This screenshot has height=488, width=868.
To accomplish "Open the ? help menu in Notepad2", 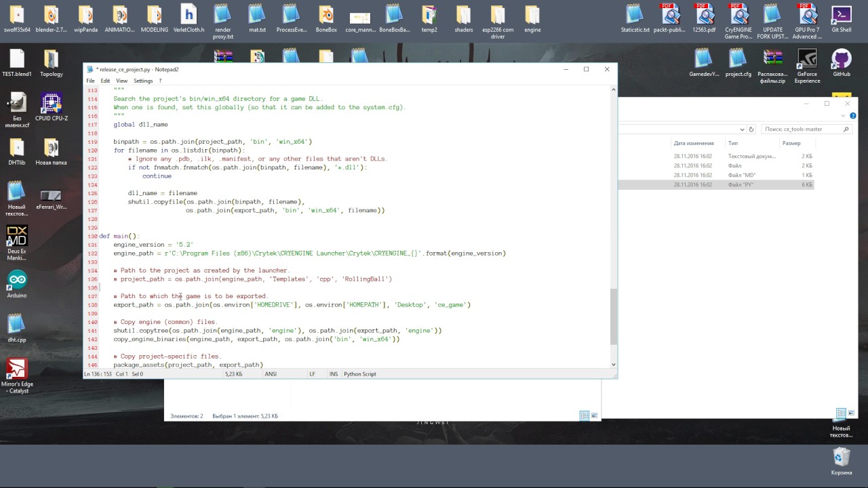I will click(x=160, y=81).
